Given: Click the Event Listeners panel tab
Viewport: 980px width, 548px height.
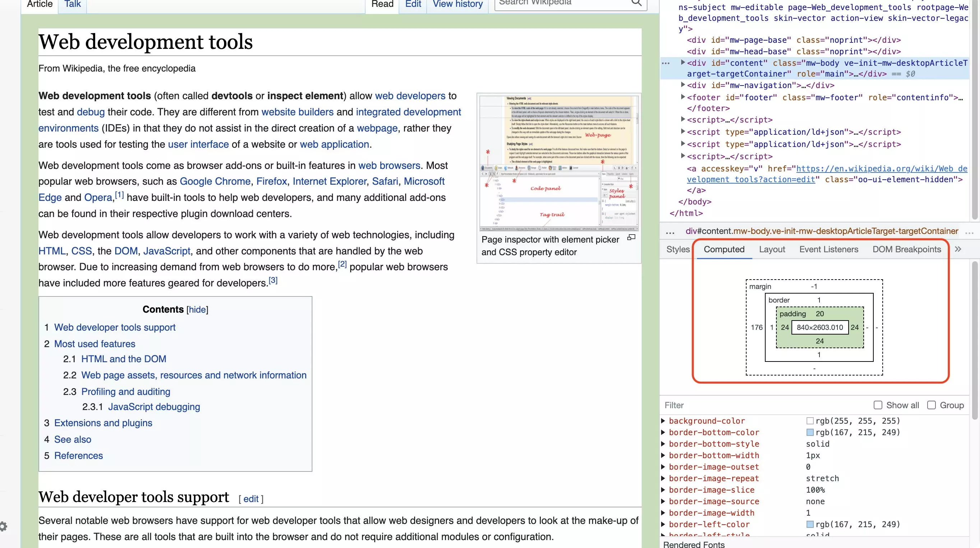Looking at the screenshot, I should 828,249.
